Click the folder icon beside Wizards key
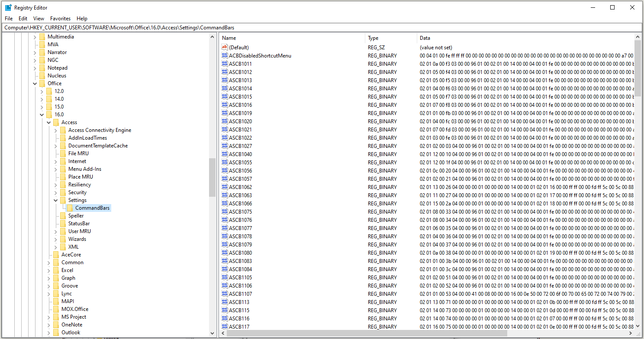 click(x=63, y=239)
